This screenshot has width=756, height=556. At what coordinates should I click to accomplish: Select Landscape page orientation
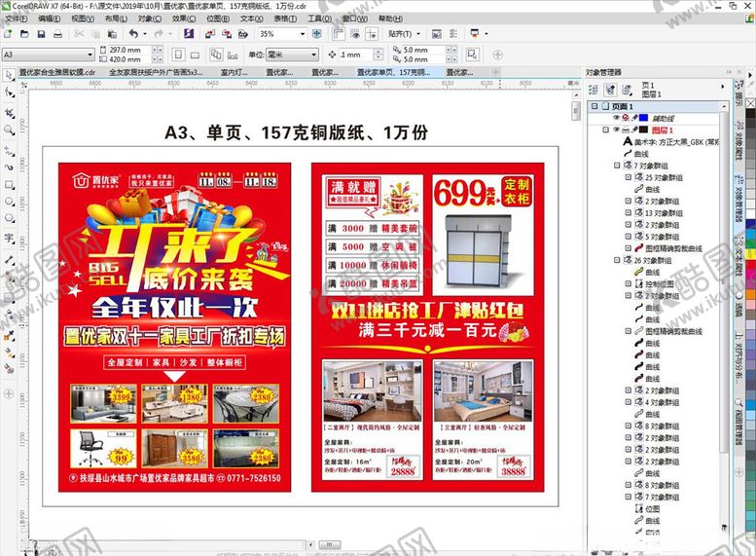[x=195, y=55]
